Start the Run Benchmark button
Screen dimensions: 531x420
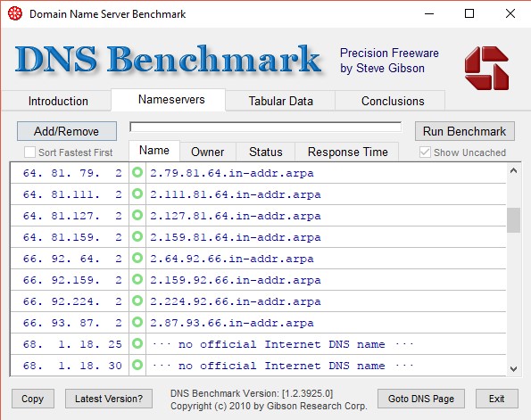click(x=465, y=131)
